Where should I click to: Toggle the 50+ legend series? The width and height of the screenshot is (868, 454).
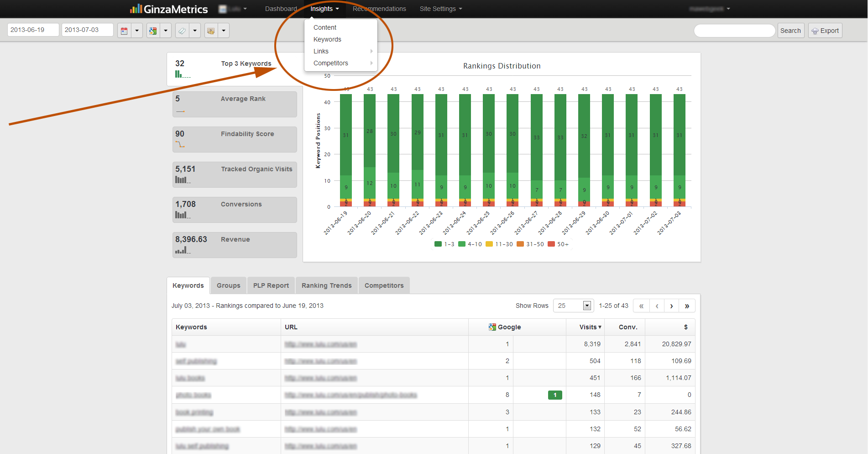(x=559, y=244)
